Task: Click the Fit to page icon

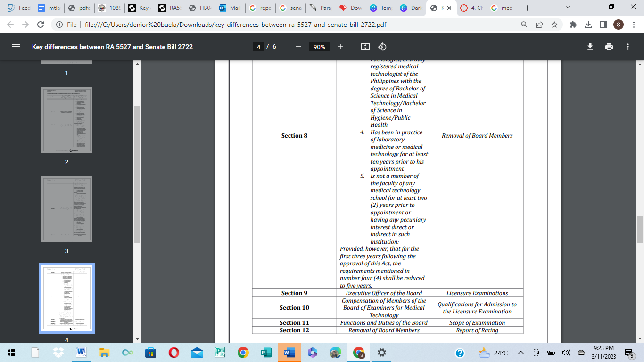Action: (x=365, y=47)
